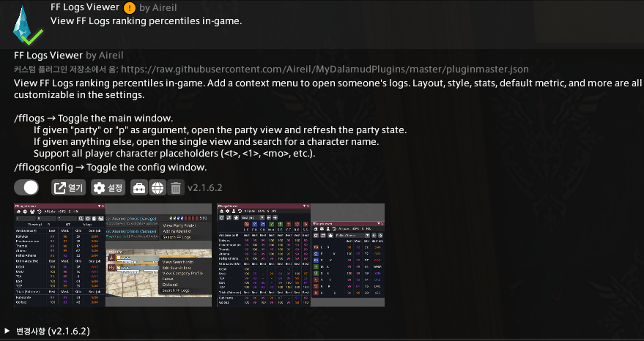Open plugin settings via the 설정 button
This screenshot has width=644, height=341.
(108, 188)
